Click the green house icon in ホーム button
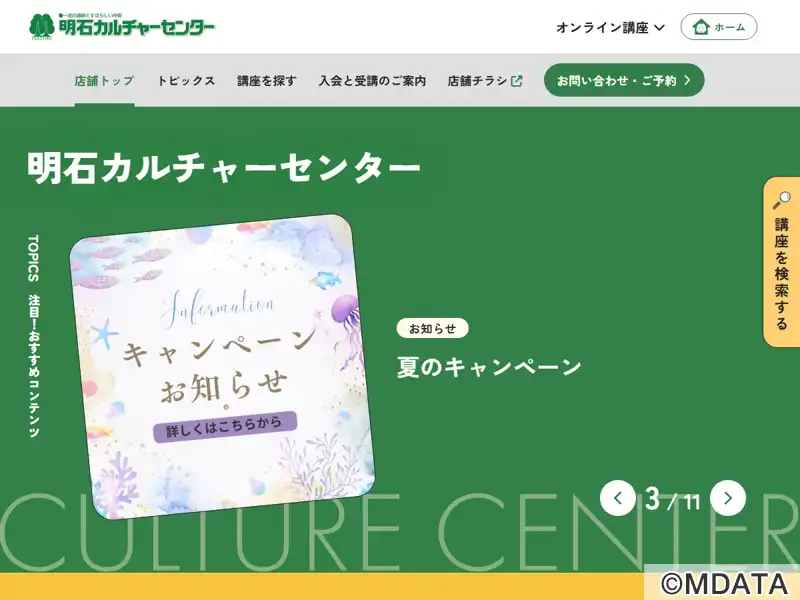The height and width of the screenshot is (600, 800). 701,27
